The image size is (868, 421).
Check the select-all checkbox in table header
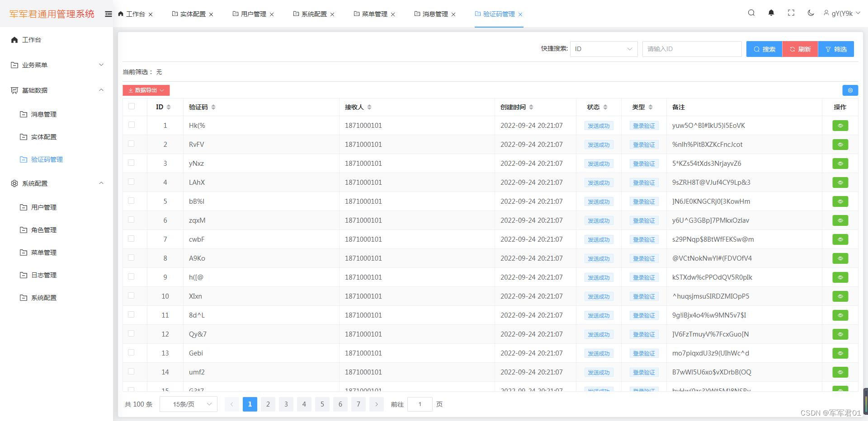coord(132,106)
